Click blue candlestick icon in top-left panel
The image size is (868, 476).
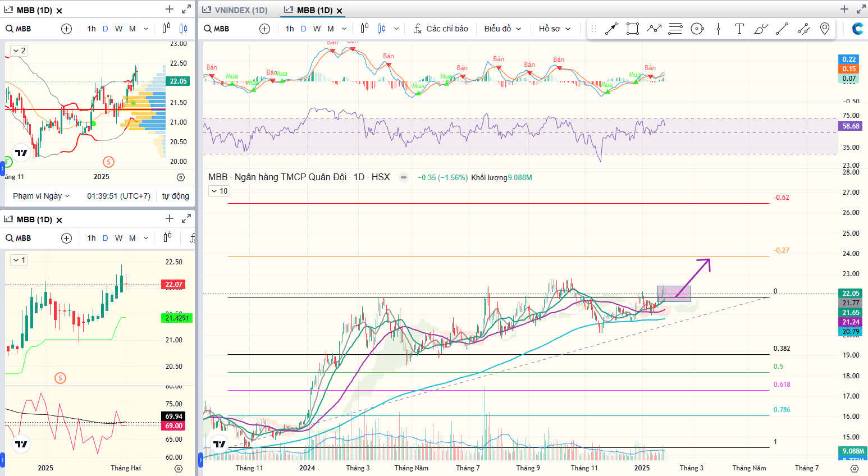tap(183, 29)
